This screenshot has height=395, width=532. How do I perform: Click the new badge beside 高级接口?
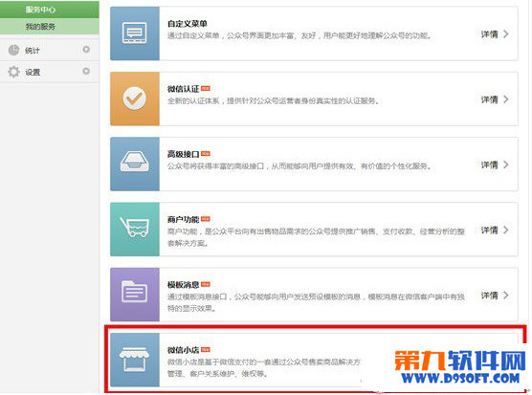click(x=206, y=154)
